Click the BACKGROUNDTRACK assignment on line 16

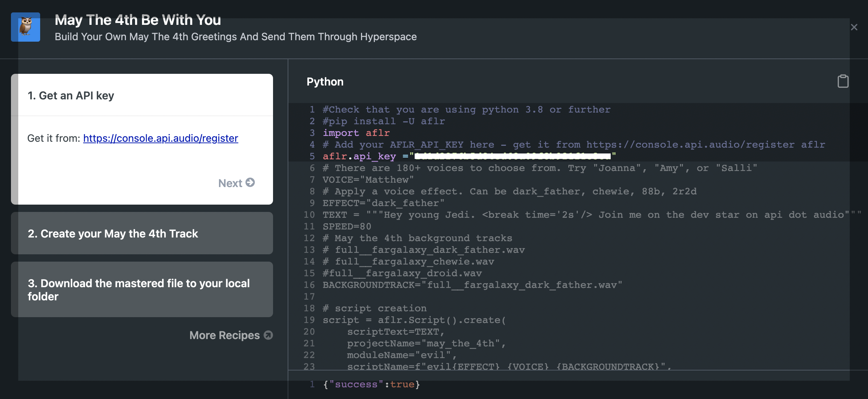pos(472,285)
